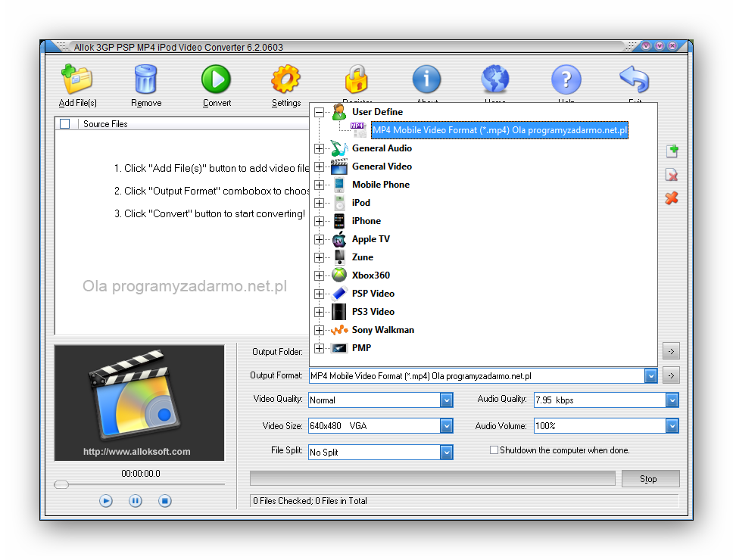
Task: Select the Mobile Phone tree label
Action: [x=381, y=185]
